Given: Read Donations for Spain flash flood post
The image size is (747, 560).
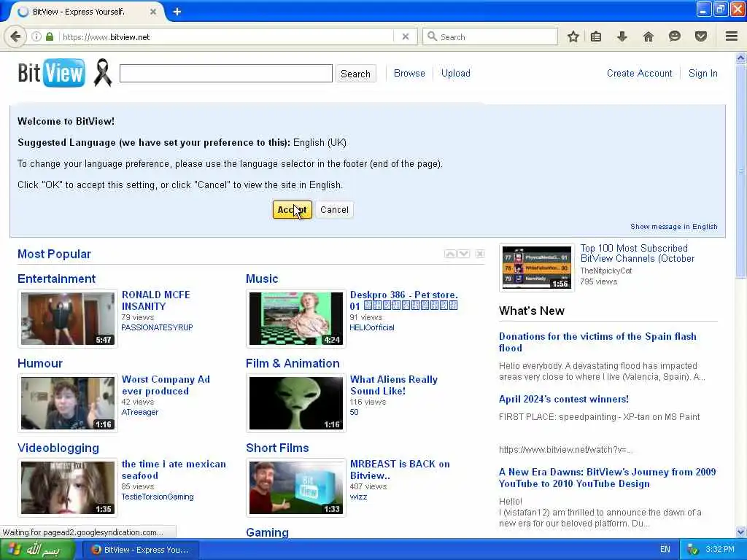Looking at the screenshot, I should (x=597, y=342).
